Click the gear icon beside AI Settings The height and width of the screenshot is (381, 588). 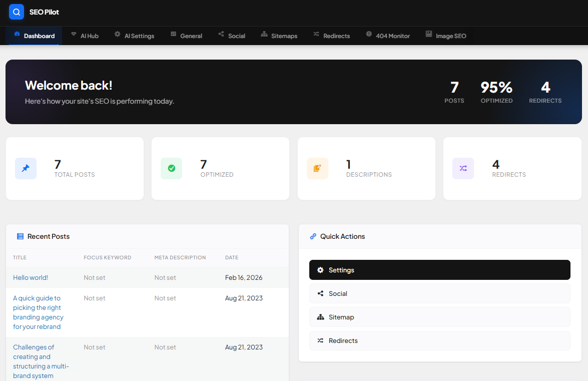click(x=118, y=35)
